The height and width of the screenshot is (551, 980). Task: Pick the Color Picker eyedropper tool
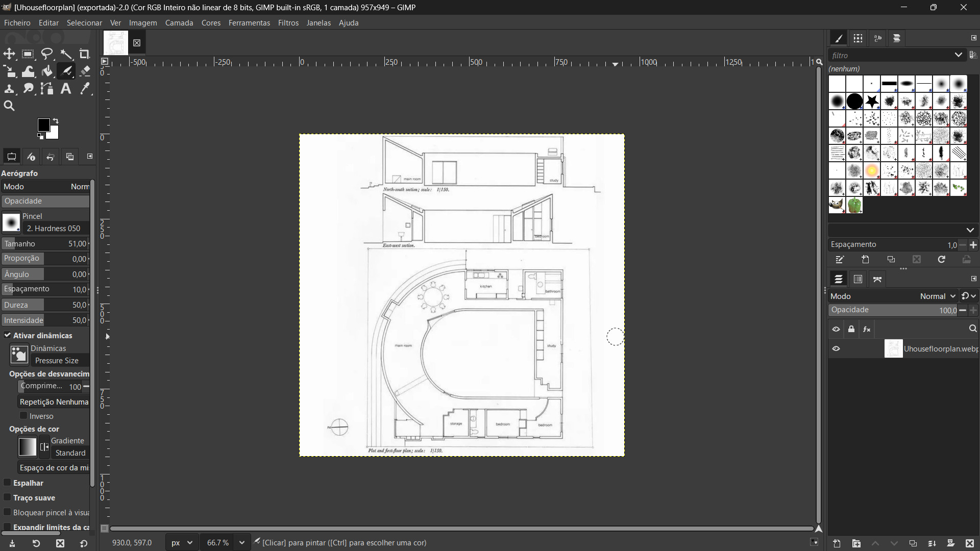click(85, 89)
